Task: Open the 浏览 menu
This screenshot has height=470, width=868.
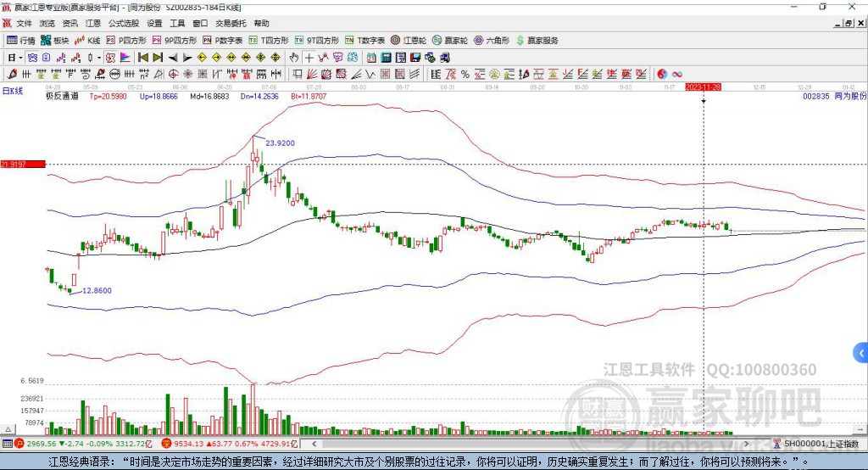Action: pos(47,23)
